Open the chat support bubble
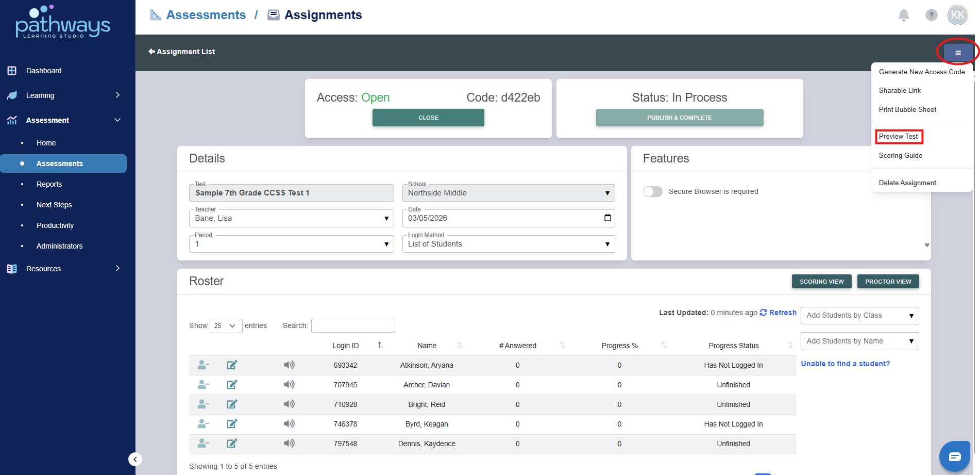Screen dimensions: 980x475 point(955,456)
